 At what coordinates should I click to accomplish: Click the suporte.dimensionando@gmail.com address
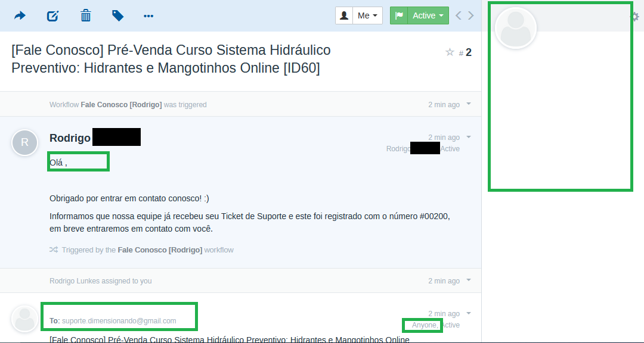click(119, 321)
